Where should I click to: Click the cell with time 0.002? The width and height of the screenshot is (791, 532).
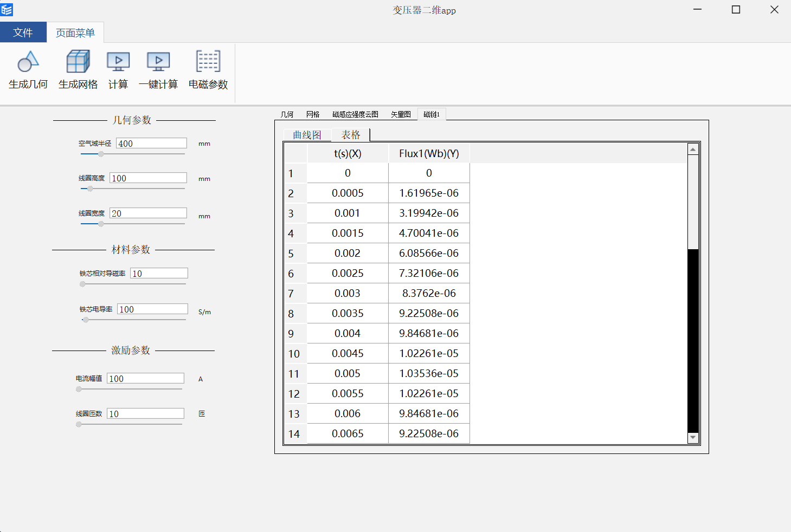tap(348, 254)
